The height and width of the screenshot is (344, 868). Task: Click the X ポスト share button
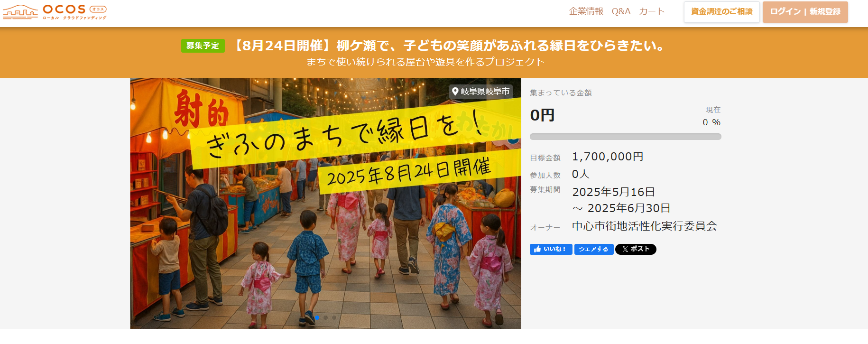tap(636, 249)
